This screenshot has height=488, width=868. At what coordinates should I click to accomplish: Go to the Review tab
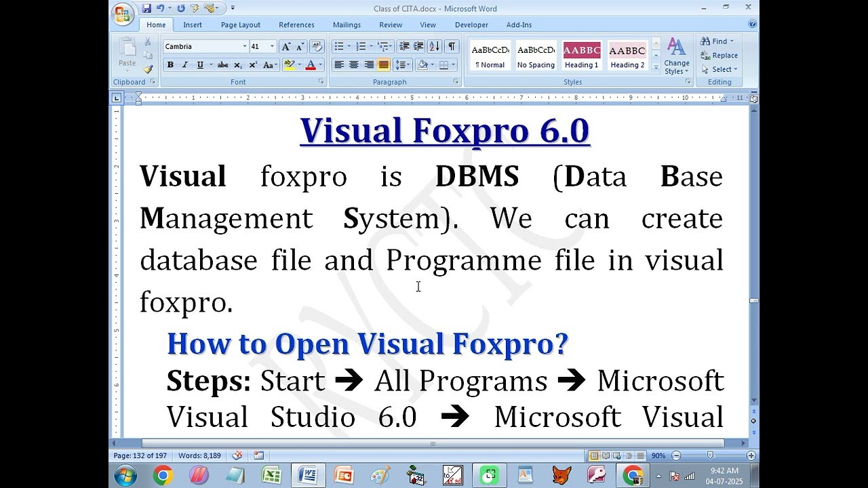tap(391, 25)
